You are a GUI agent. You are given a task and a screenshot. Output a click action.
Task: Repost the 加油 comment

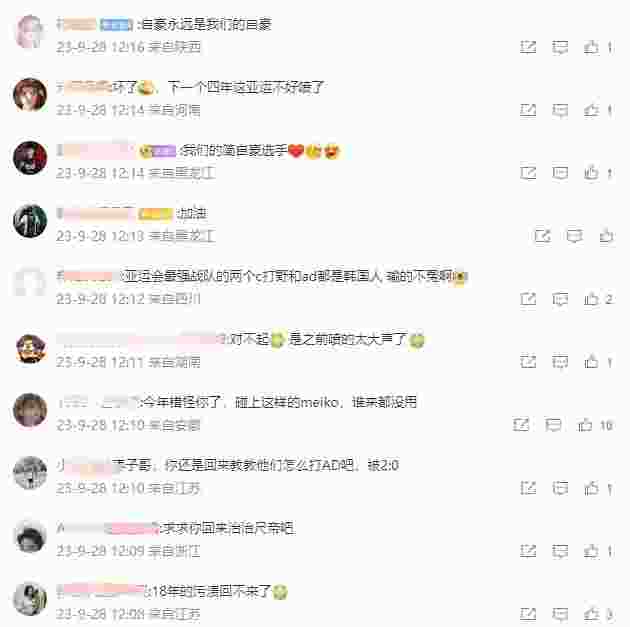[x=543, y=236]
